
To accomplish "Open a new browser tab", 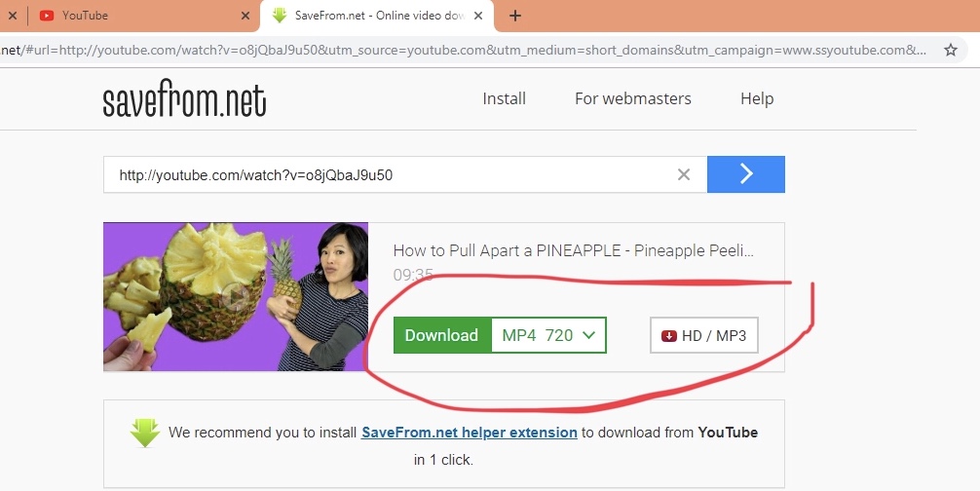I will point(515,16).
